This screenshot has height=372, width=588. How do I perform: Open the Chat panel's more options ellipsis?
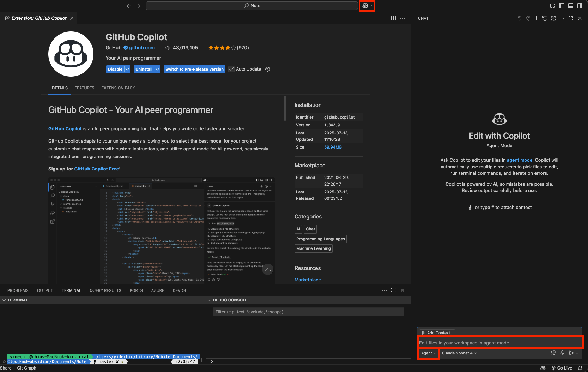point(562,18)
